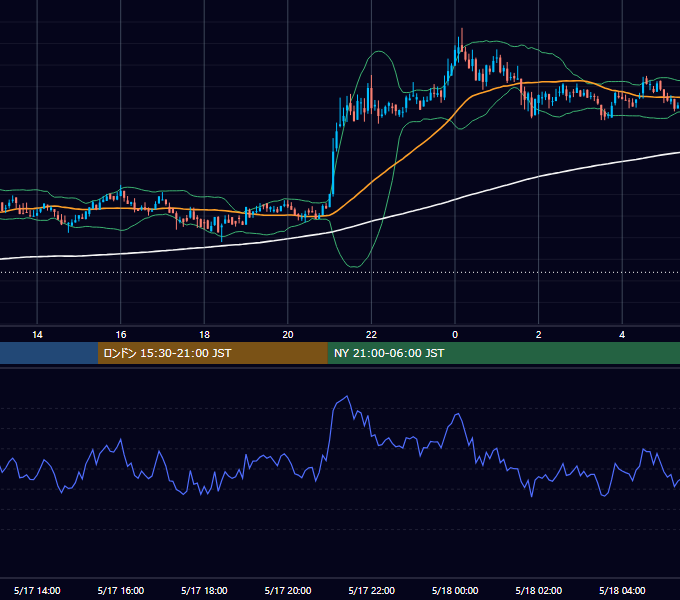Viewport: 680px width, 600px height.
Task: Click the Bollinger lower band trough near 21:30
Action: pos(356,266)
